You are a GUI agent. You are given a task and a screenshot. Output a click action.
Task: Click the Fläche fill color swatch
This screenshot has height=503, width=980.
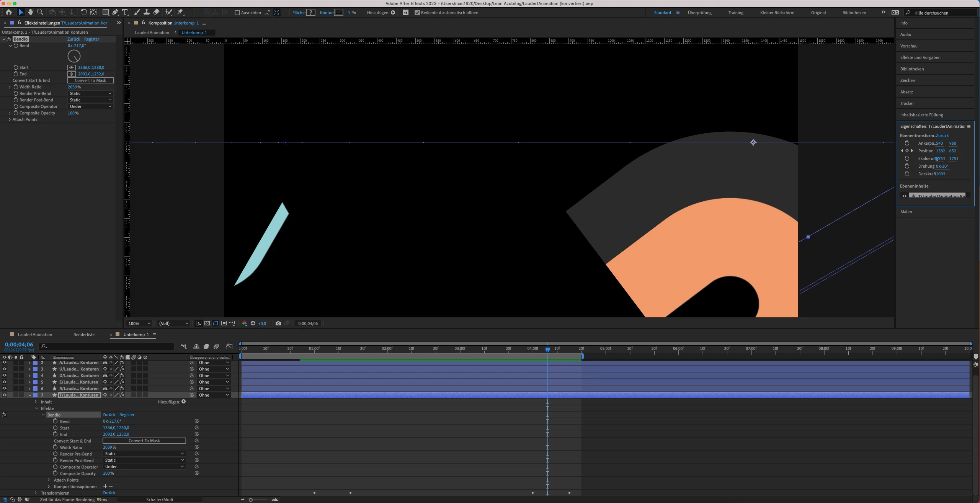[x=311, y=13]
